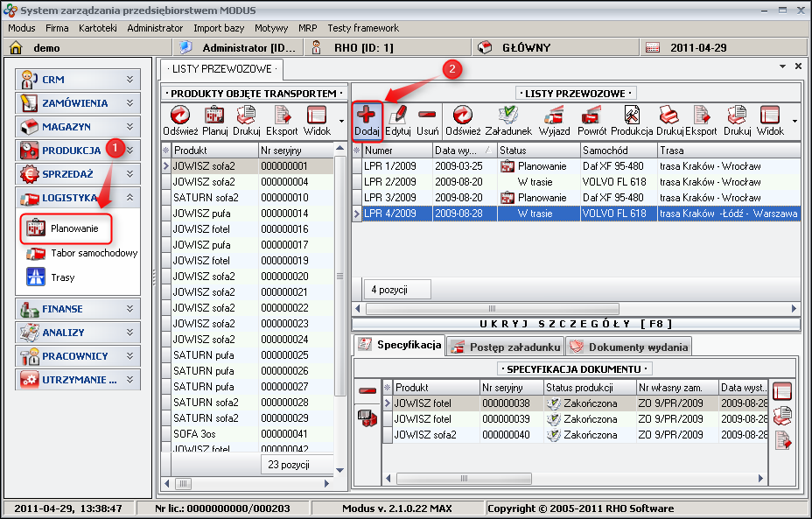812x519 pixels.
Task: Select row LPR 2/2009 in the list
Action: (388, 181)
